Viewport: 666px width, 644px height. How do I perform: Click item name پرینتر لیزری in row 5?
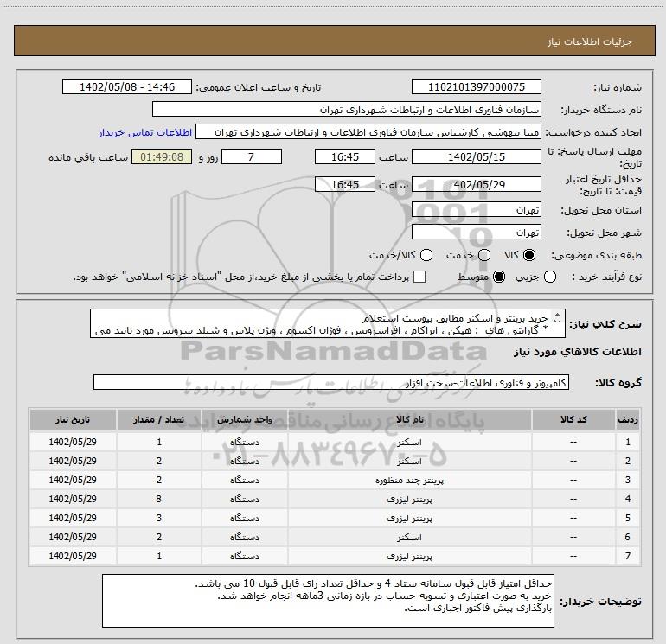(409, 519)
